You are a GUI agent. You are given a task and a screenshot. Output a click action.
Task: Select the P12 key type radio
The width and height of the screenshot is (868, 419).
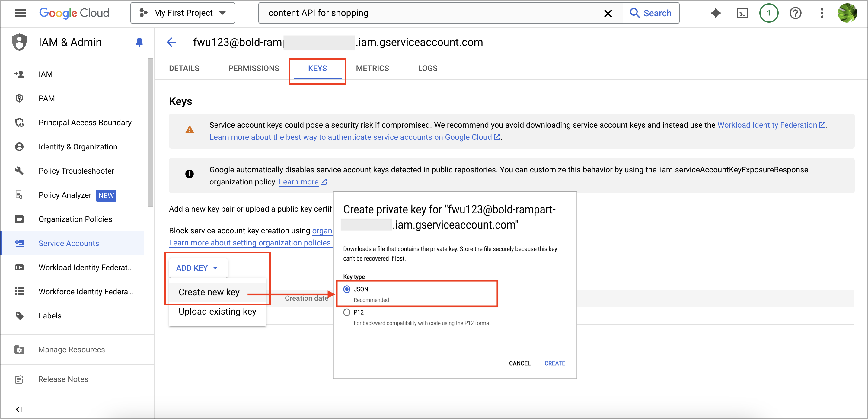(x=346, y=312)
